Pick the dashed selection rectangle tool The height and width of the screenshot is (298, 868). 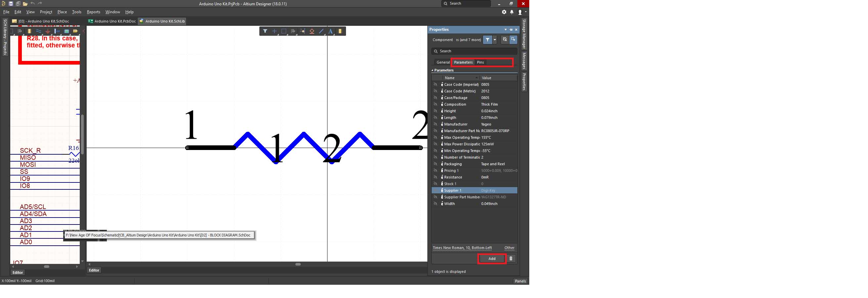click(x=284, y=31)
